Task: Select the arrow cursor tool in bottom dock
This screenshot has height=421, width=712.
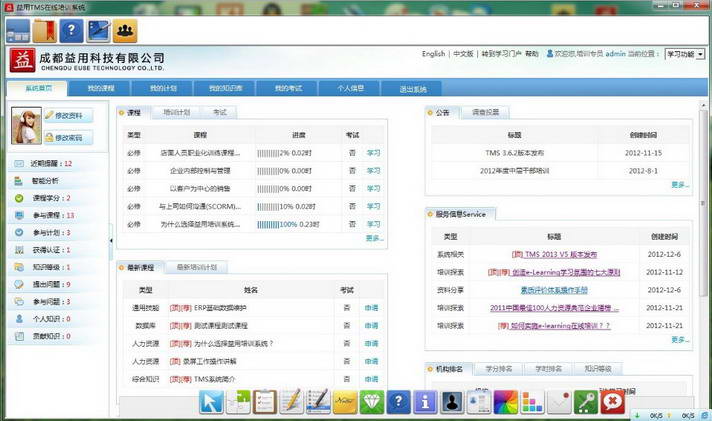Action: tap(213, 402)
